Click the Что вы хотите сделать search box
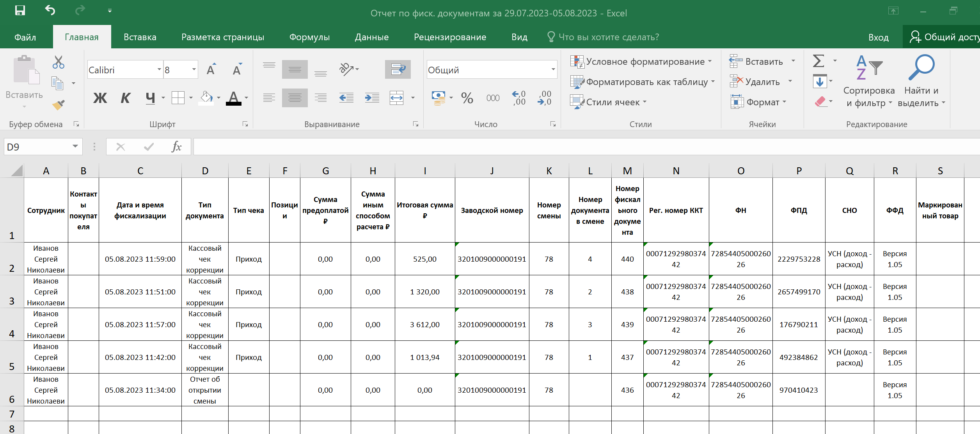Screen dimensions: 980x434 (603, 37)
